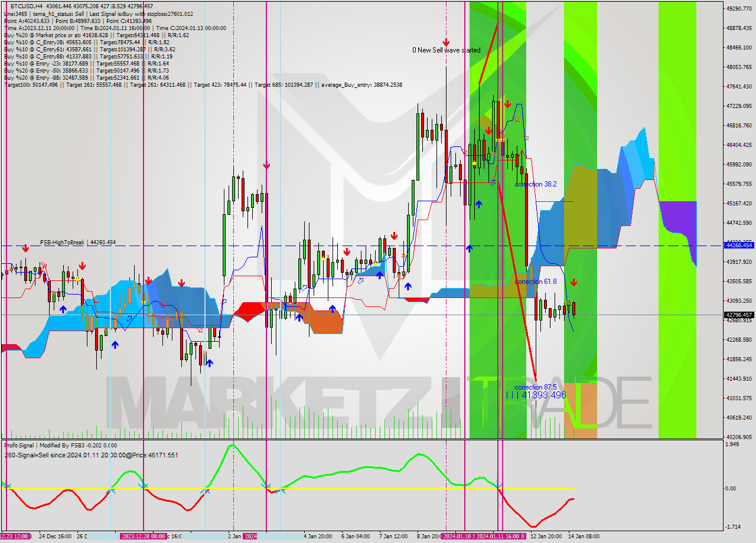Click the 44260.454 blue price tag
The height and width of the screenshot is (543, 756).
point(738,245)
